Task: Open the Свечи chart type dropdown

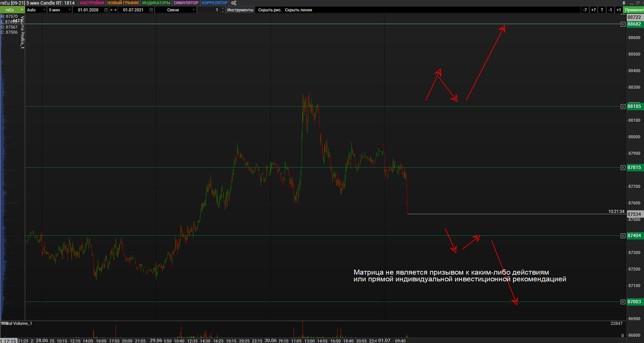Action: pyautogui.click(x=176, y=10)
